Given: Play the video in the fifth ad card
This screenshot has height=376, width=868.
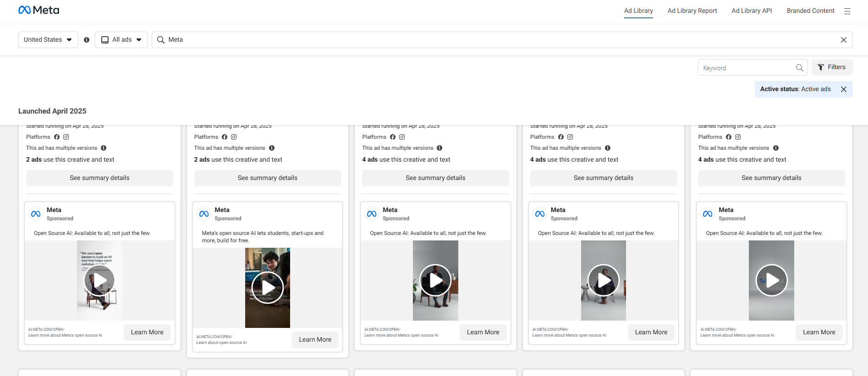Looking at the screenshot, I should [x=772, y=280].
